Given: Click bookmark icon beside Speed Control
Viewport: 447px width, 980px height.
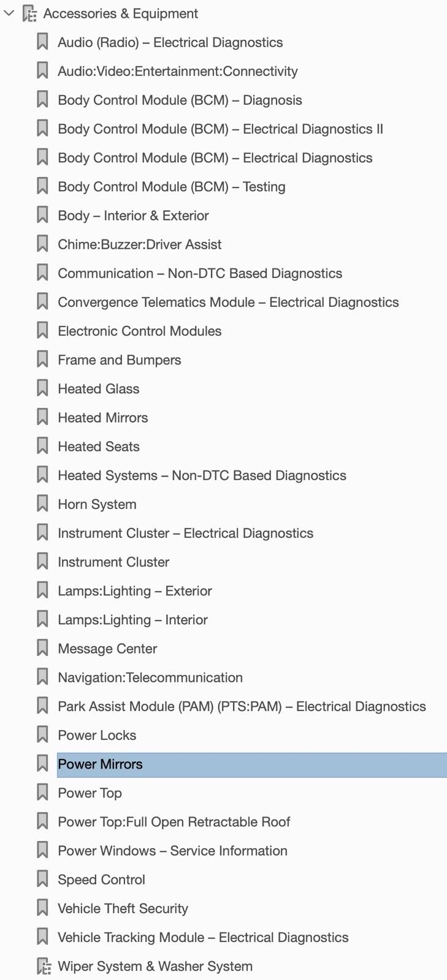Looking at the screenshot, I should point(42,880).
